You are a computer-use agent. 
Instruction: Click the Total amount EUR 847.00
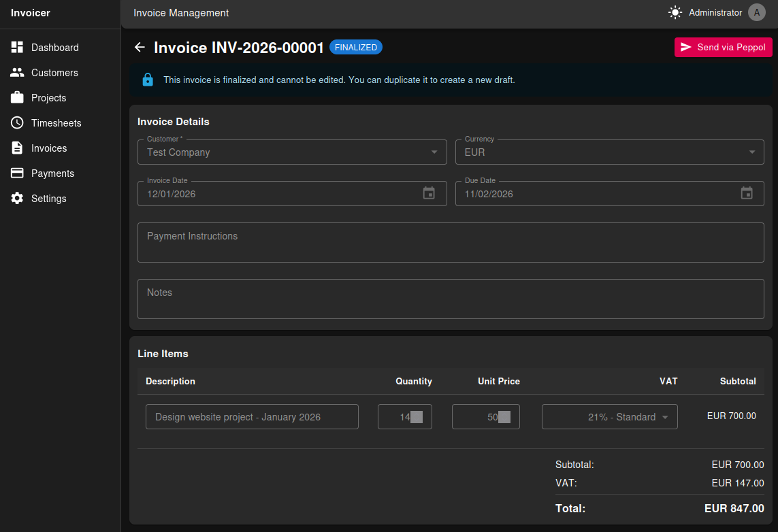[734, 508]
